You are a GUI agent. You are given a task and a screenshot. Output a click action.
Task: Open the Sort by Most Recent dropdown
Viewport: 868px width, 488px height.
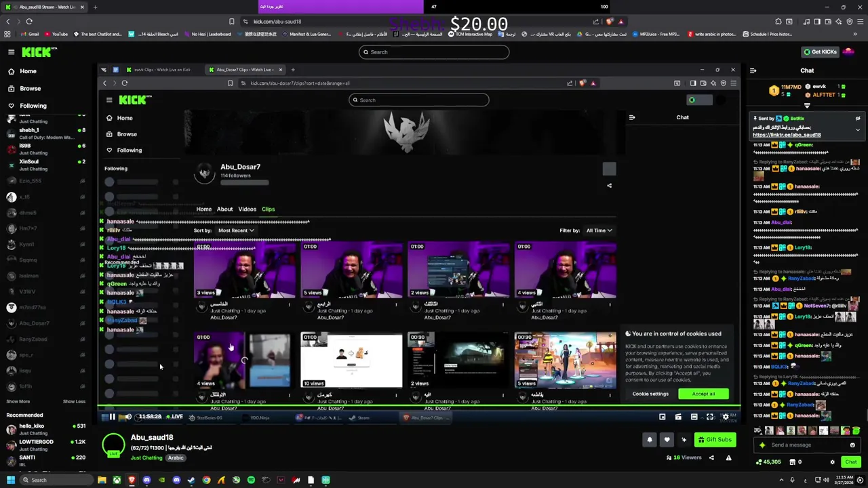click(x=236, y=230)
